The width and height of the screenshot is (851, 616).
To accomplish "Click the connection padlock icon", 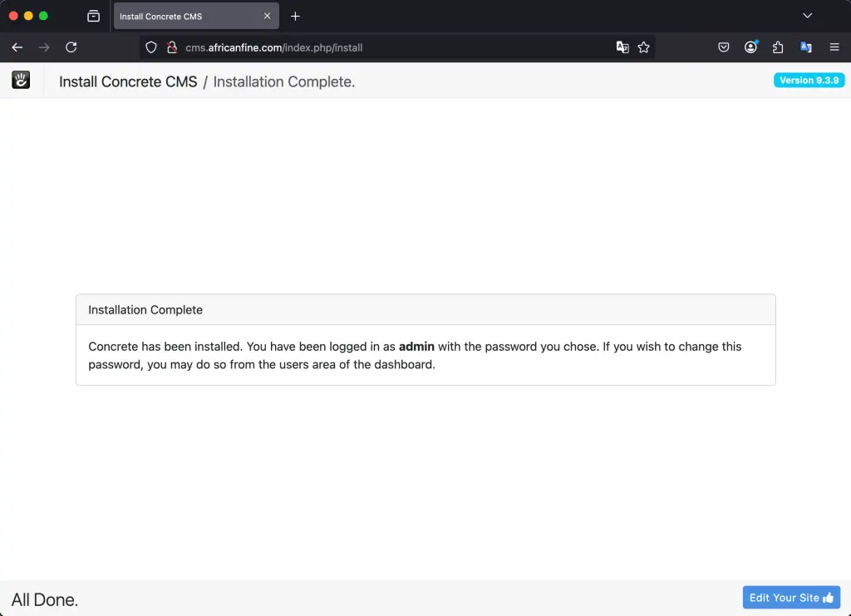I will [x=170, y=47].
